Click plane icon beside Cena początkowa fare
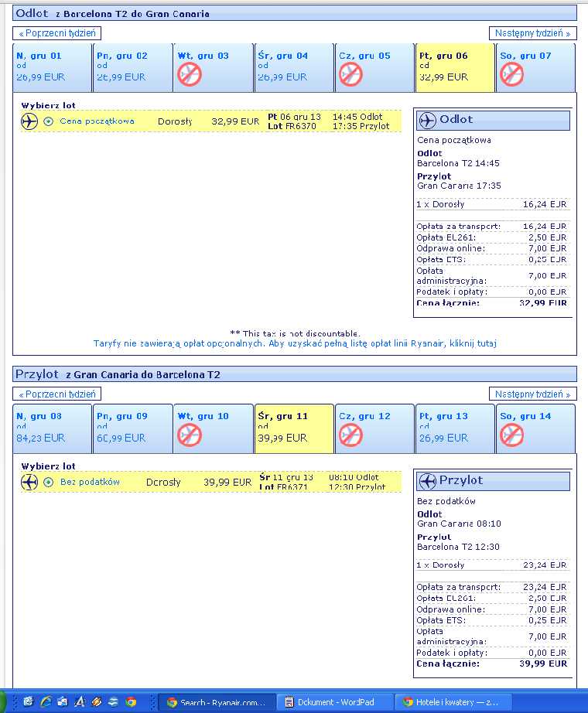 (x=29, y=121)
